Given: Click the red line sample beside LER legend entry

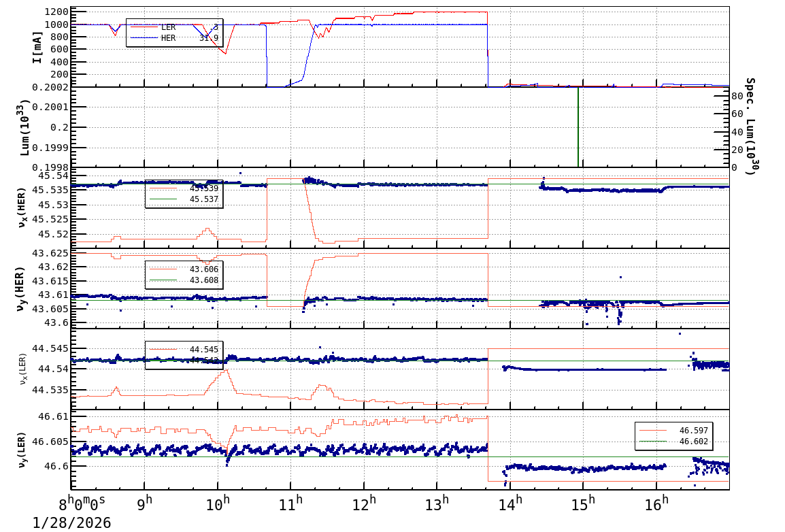Looking at the screenshot, I should [x=144, y=27].
